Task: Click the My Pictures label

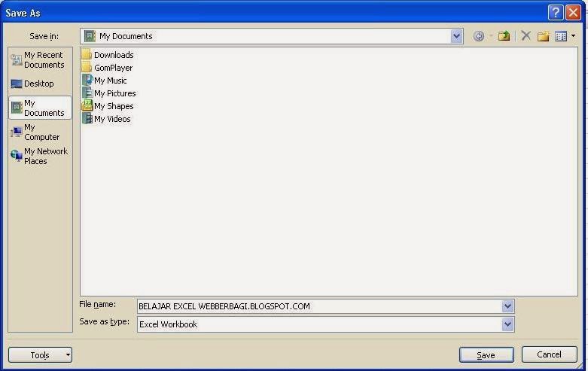Action: coord(114,93)
